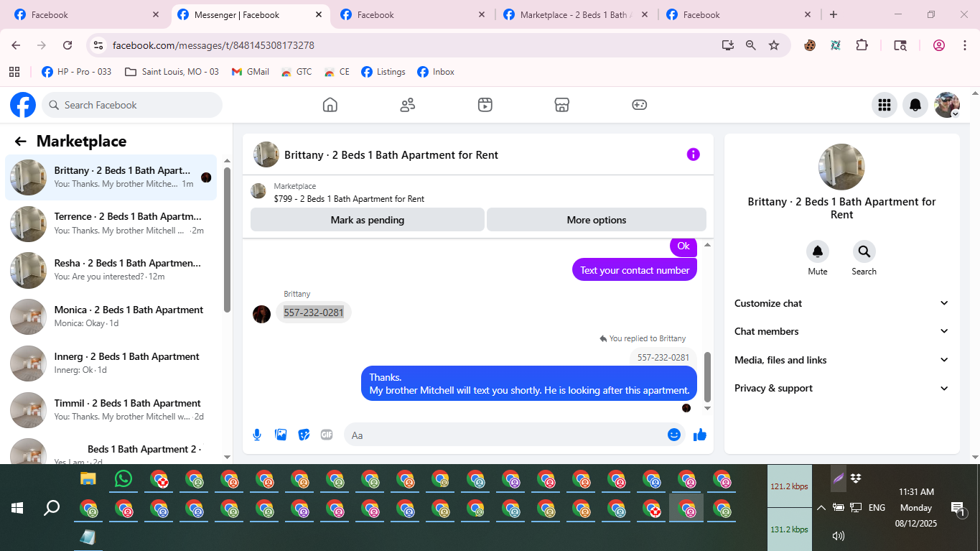Open the Innerg conversation
Screen dimensions: 980x551
[x=111, y=364]
